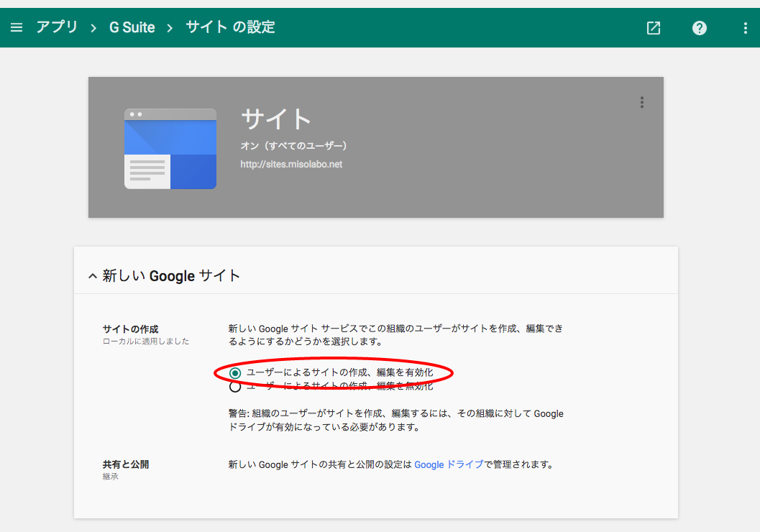
Task: Open the header bar three-dot menu
Action: (x=745, y=28)
